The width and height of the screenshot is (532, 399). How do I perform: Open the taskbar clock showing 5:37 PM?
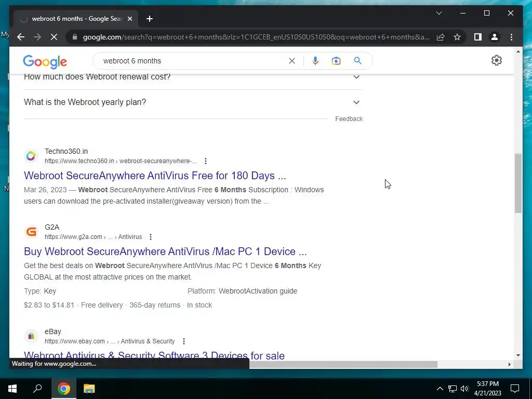click(x=487, y=389)
